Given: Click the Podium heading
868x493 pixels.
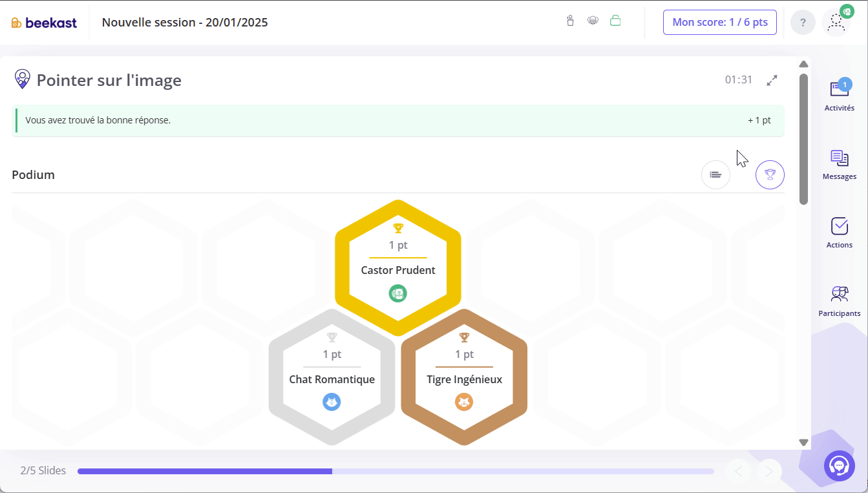Looking at the screenshot, I should 33,174.
